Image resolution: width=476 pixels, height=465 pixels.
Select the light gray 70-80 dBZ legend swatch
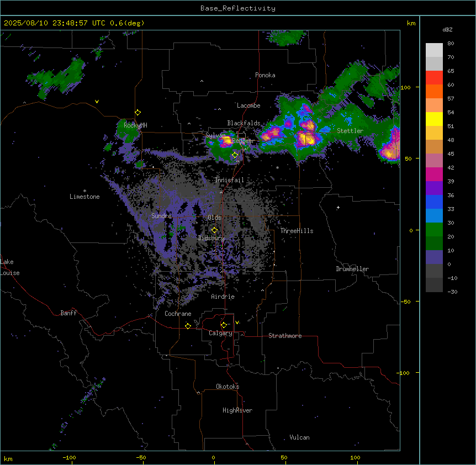click(x=434, y=50)
